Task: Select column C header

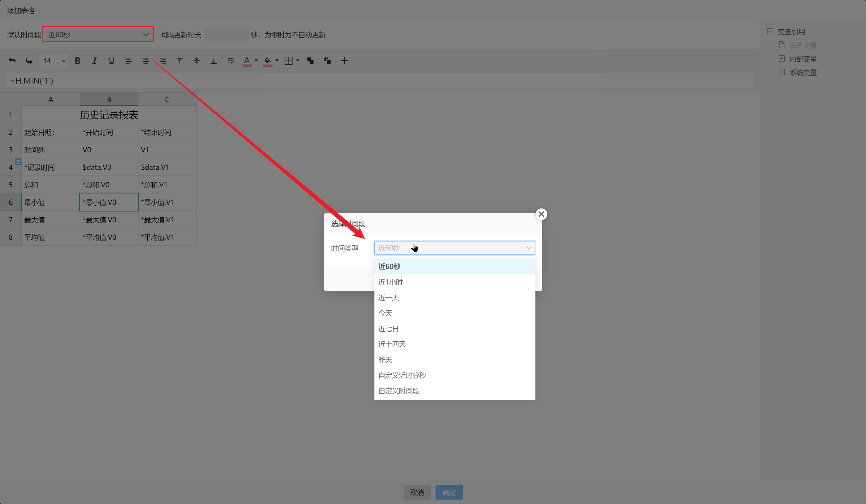Action: tap(167, 99)
